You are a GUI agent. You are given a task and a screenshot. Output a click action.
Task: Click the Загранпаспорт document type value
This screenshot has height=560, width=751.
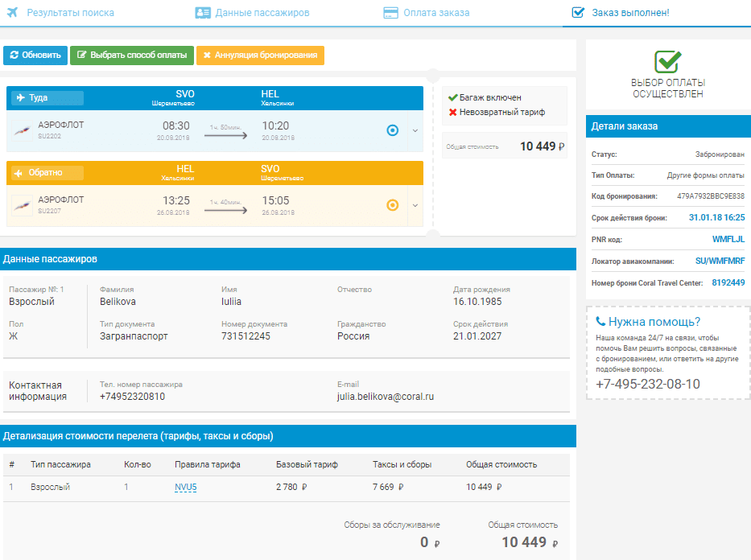coord(134,336)
